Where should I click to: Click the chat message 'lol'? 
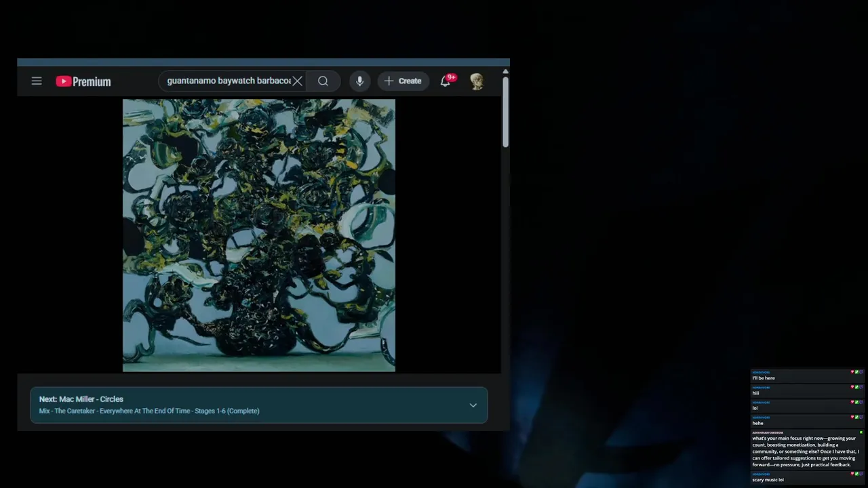(755, 408)
